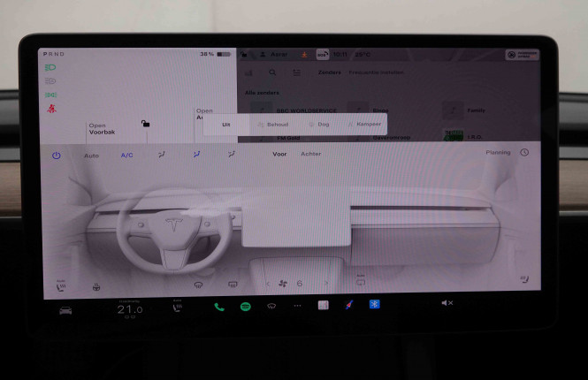Turn off climate with the power icon
Screen dimensions: 588x380
click(x=57, y=155)
